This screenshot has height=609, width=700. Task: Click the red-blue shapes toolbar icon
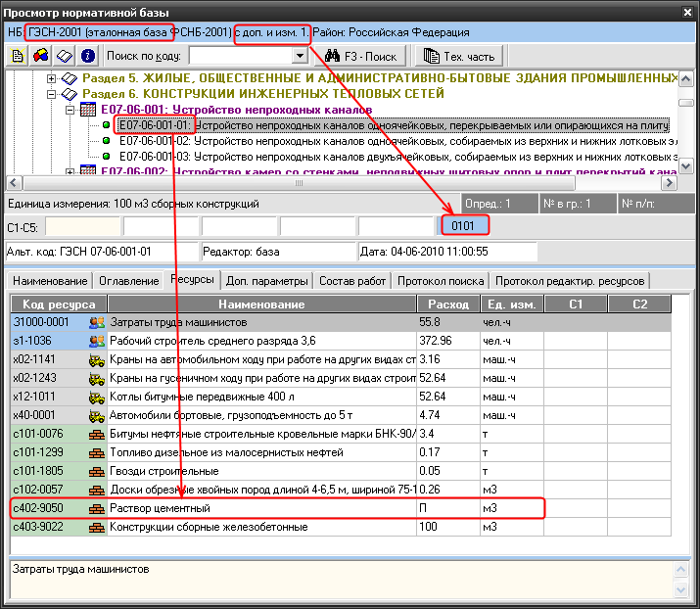point(41,56)
